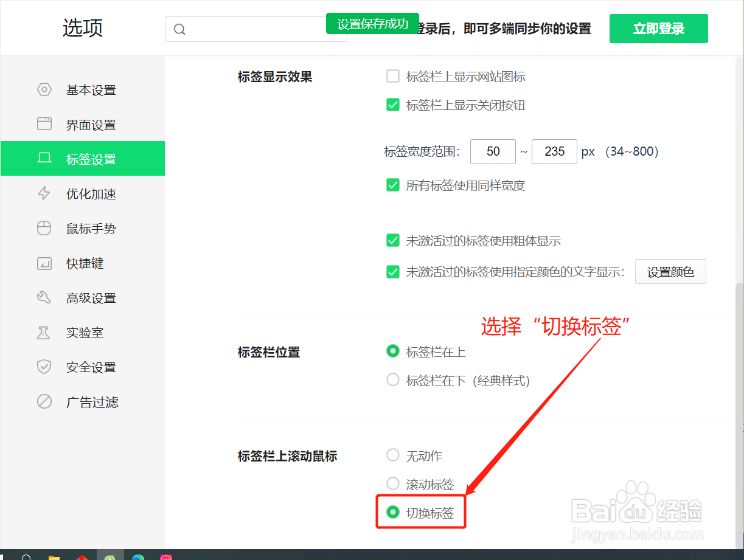Toggle 所有标签使用同样宽度 checkbox
Viewport: 744px width, 560px height.
point(393,185)
